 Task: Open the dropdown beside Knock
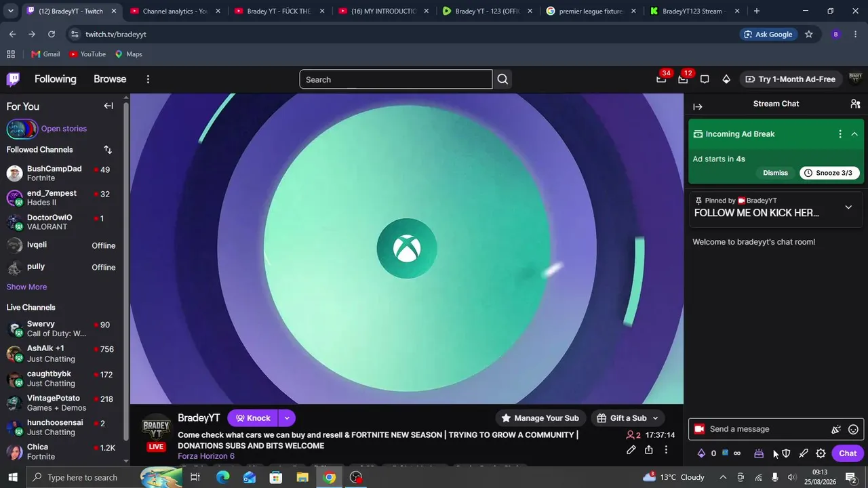coord(287,418)
